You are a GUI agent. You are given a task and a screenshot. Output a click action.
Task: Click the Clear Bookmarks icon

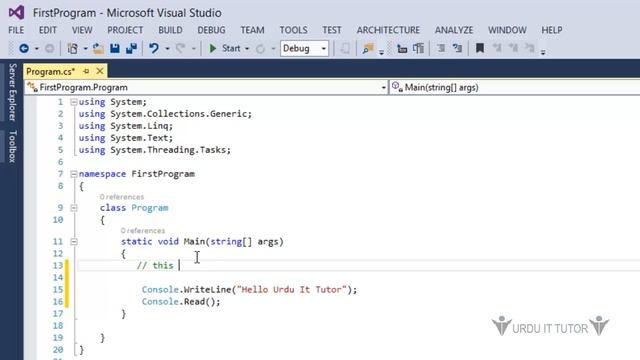click(x=530, y=49)
